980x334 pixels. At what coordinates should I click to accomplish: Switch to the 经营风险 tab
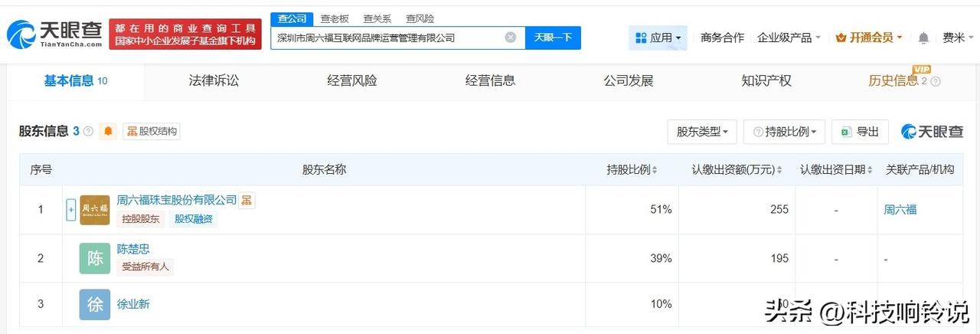[x=352, y=80]
